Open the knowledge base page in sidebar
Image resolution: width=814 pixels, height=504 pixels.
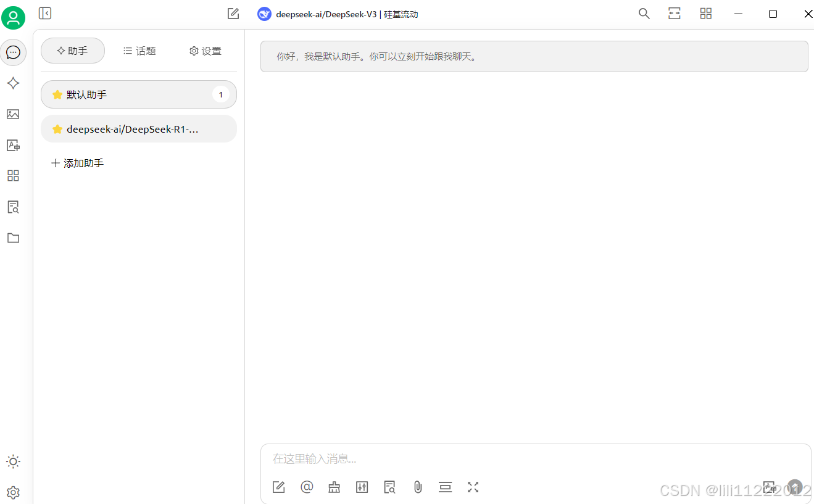pyautogui.click(x=13, y=207)
